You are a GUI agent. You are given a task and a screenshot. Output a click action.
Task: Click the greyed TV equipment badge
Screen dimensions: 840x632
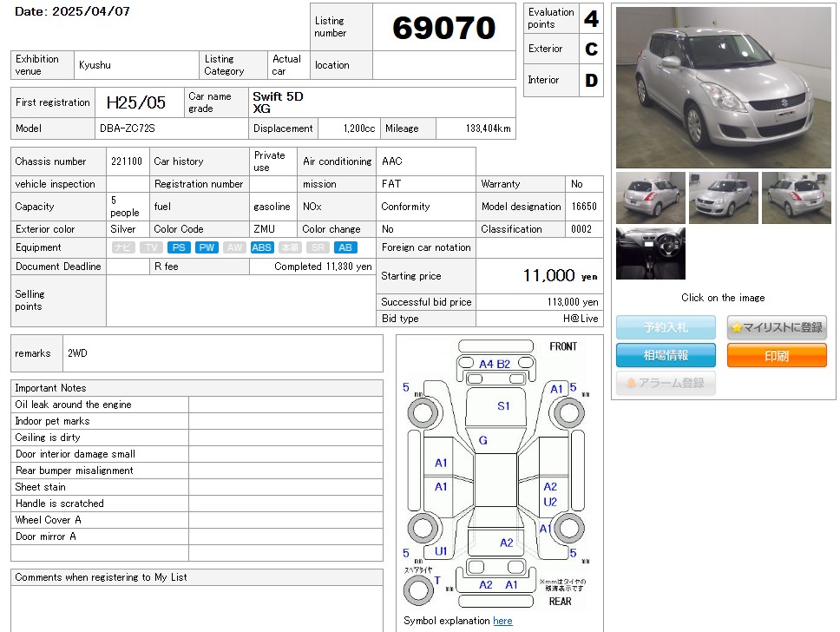point(151,247)
